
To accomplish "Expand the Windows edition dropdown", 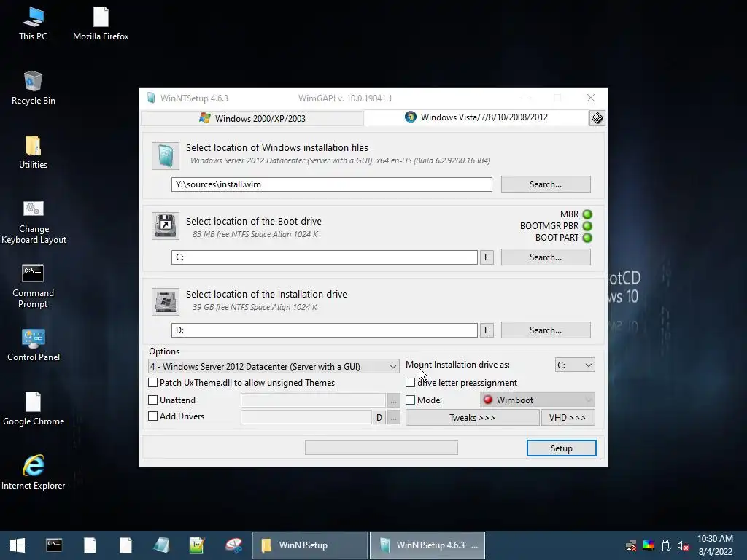I will [x=274, y=366].
